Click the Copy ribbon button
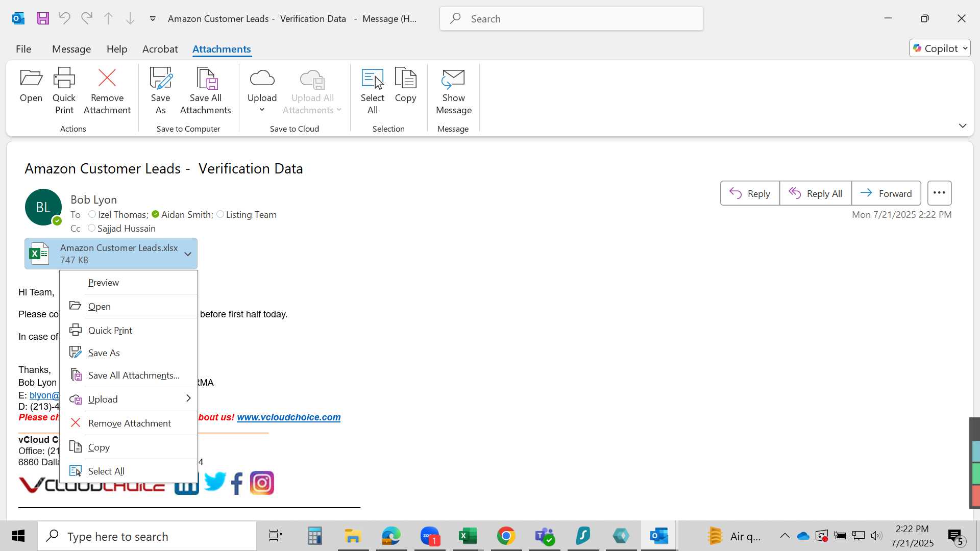The height and width of the screenshot is (551, 980). (406, 85)
